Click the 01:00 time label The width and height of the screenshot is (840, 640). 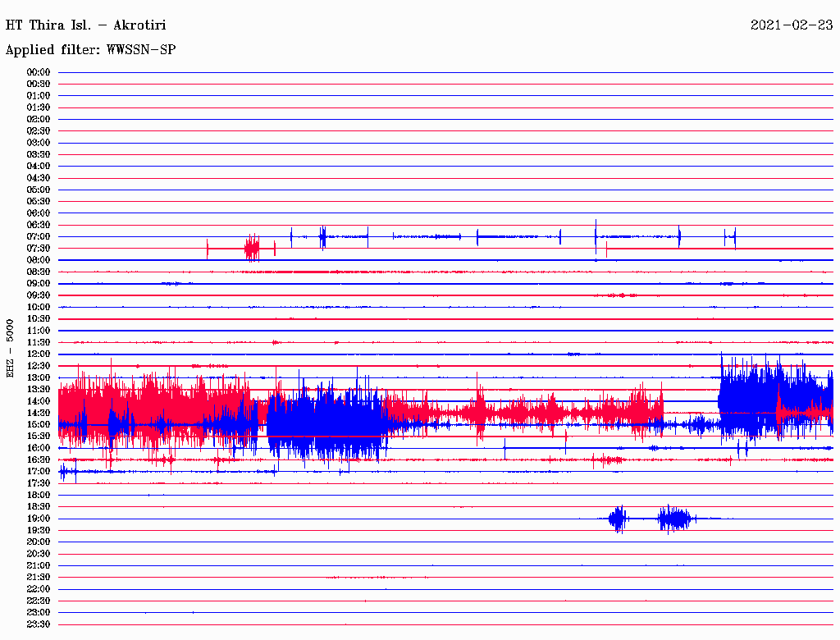tap(39, 96)
